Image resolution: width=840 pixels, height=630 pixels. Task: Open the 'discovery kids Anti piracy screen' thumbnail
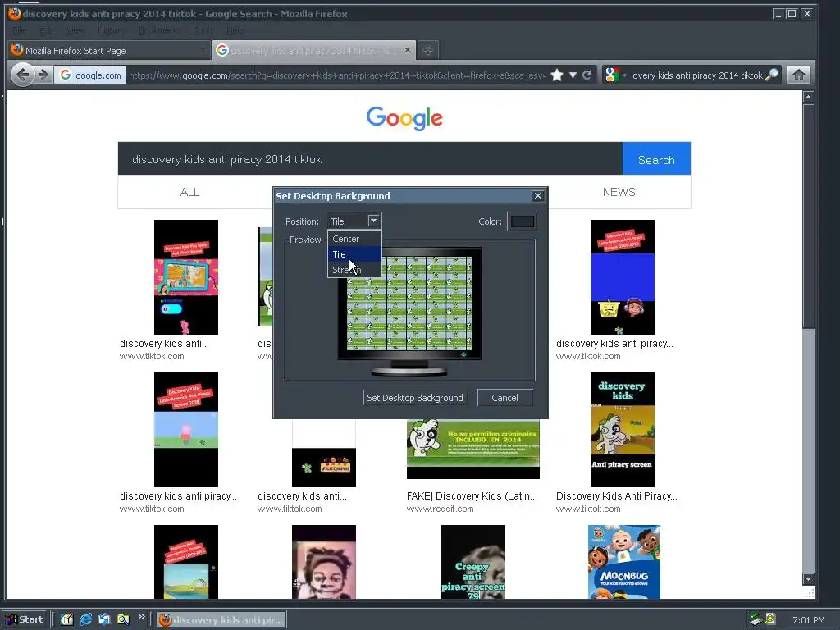point(622,430)
